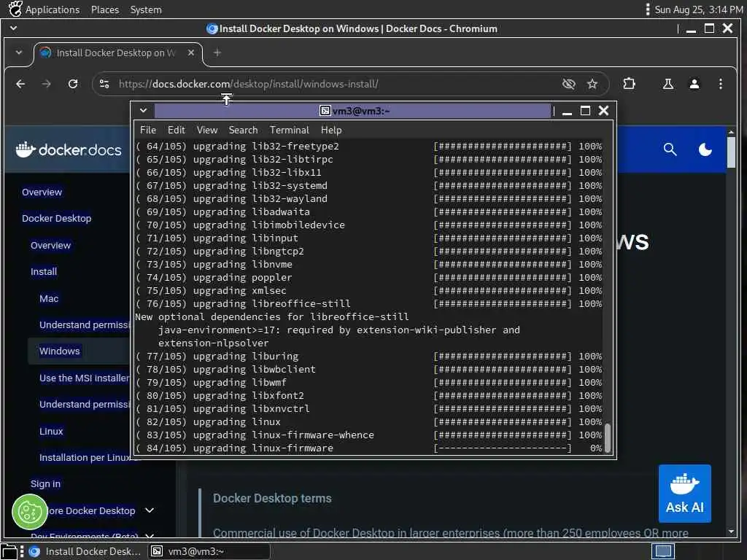
Task: Open the terminal Search menu
Action: click(x=243, y=130)
